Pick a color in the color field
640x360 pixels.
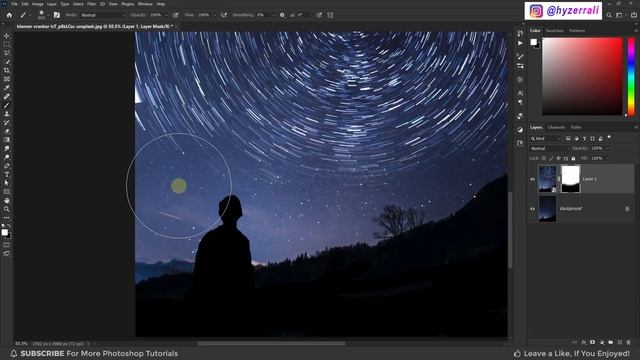coord(582,77)
